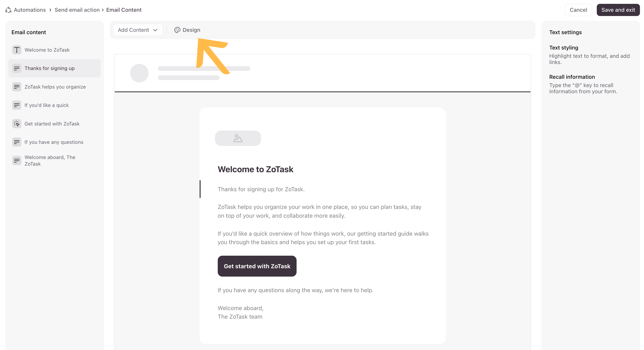644x350 pixels.
Task: Click the paragraph icon beside If you have any questions
Action: 17,142
